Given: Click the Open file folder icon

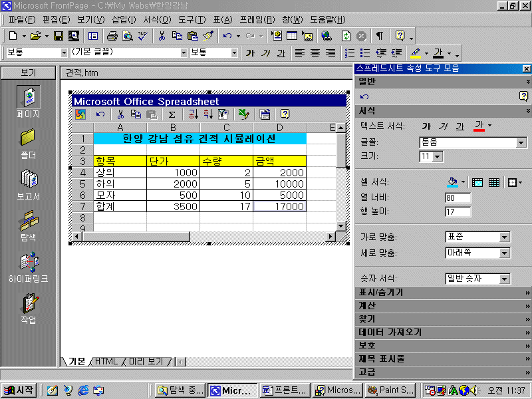Looking at the screenshot, I should [35, 36].
